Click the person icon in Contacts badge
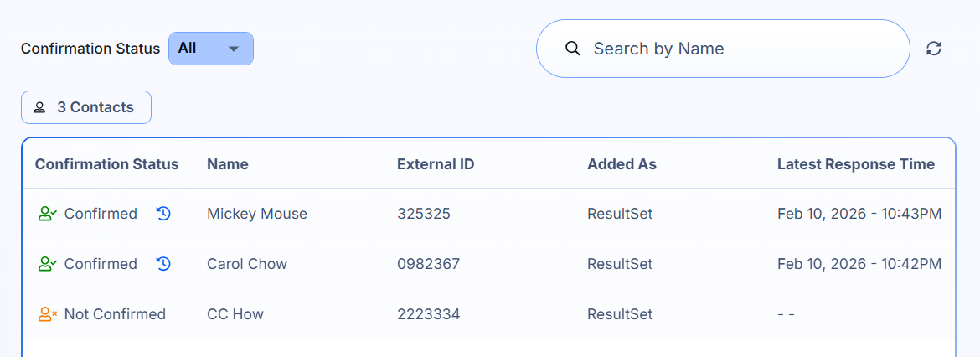The height and width of the screenshot is (357, 980). 39,107
